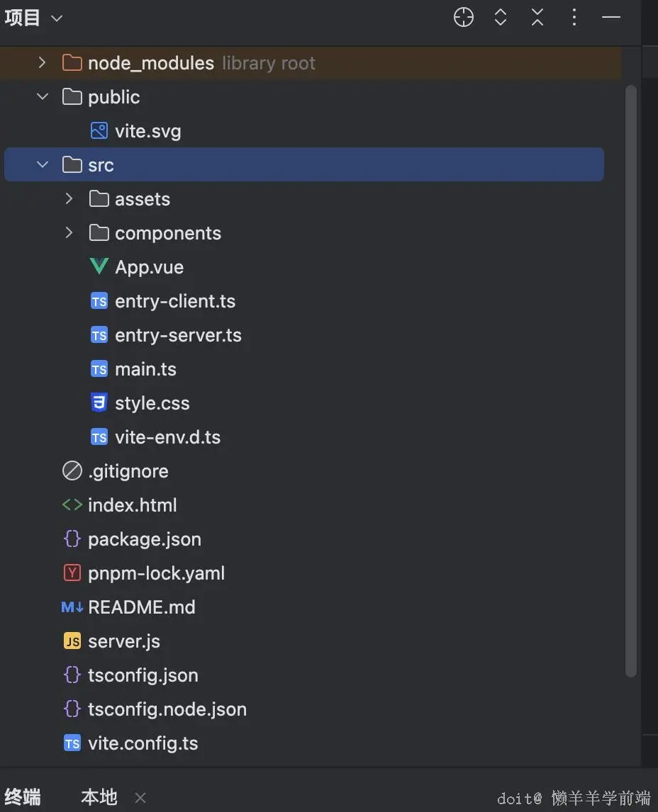The image size is (658, 812).
Task: Click the image icon for vite.svg
Action: coord(99,131)
